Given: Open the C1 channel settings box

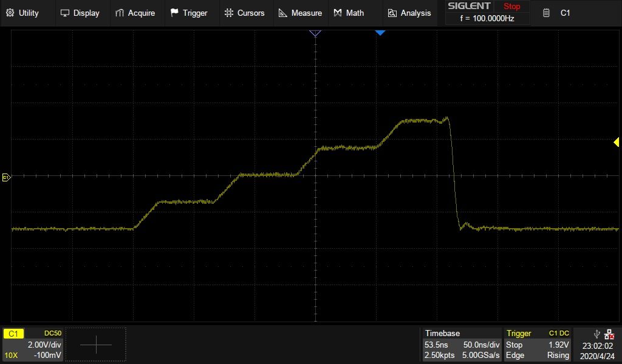Looking at the screenshot, I should 32,344.
